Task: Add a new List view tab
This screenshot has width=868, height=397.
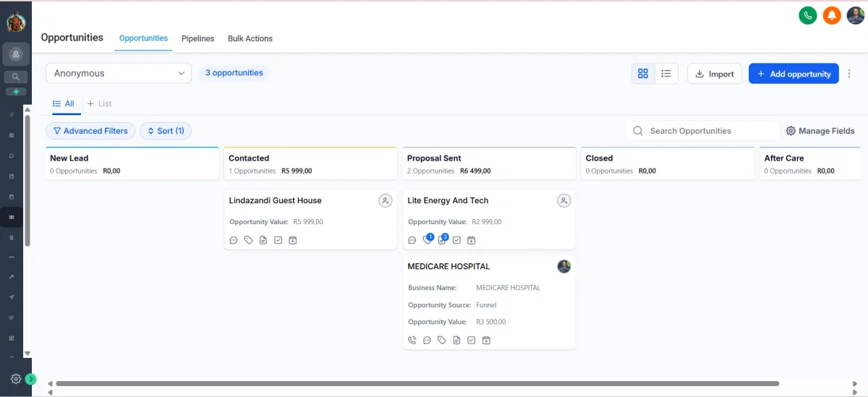Action: coord(100,103)
